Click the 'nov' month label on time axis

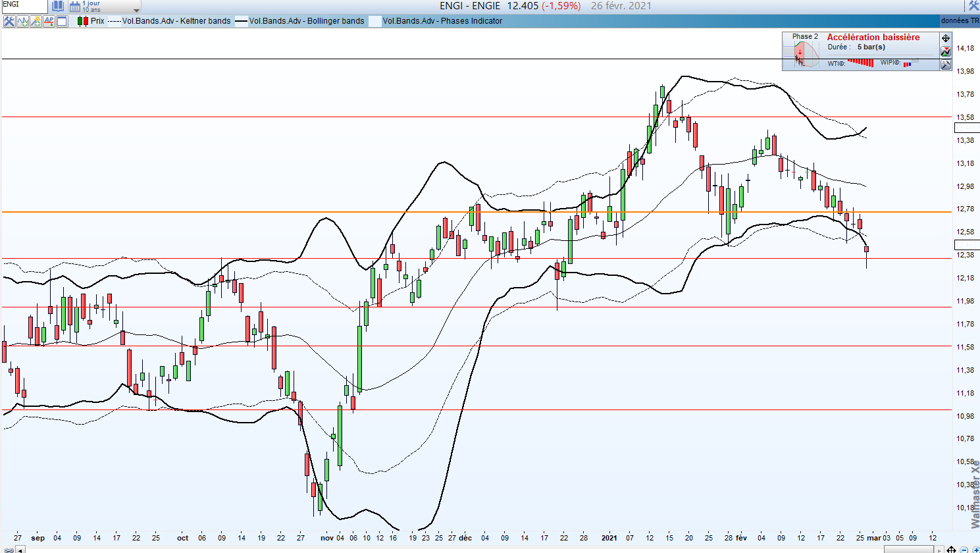pos(327,538)
